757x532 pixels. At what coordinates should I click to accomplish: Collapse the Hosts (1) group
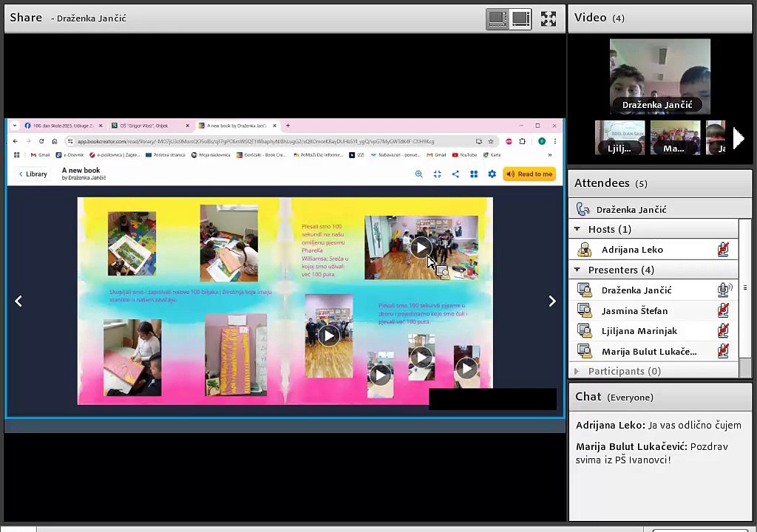577,229
